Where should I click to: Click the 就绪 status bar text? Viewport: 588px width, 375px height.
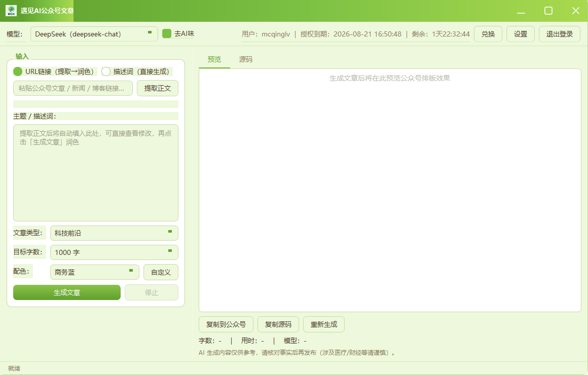click(14, 368)
